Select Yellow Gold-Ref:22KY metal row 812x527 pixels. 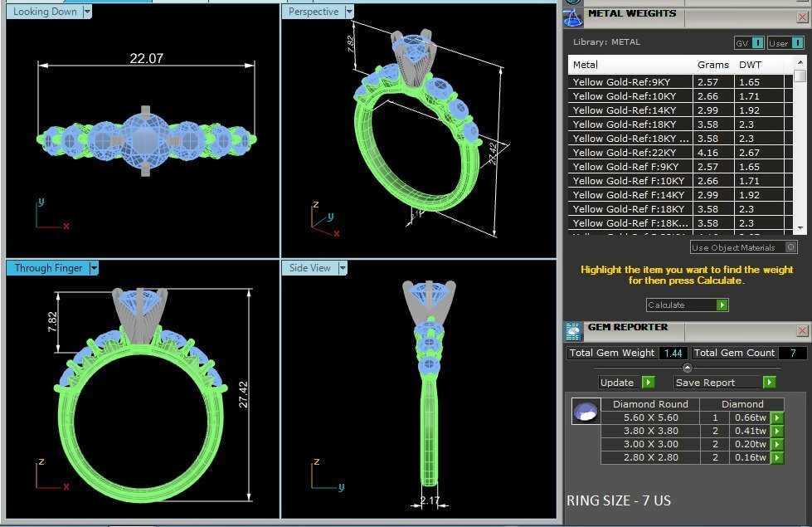tap(630, 153)
